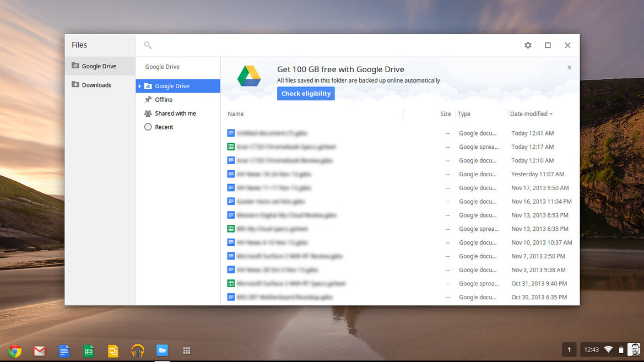This screenshot has width=644, height=362.
Task: Select document icon from Nov 16, 2013
Action: point(231,201)
